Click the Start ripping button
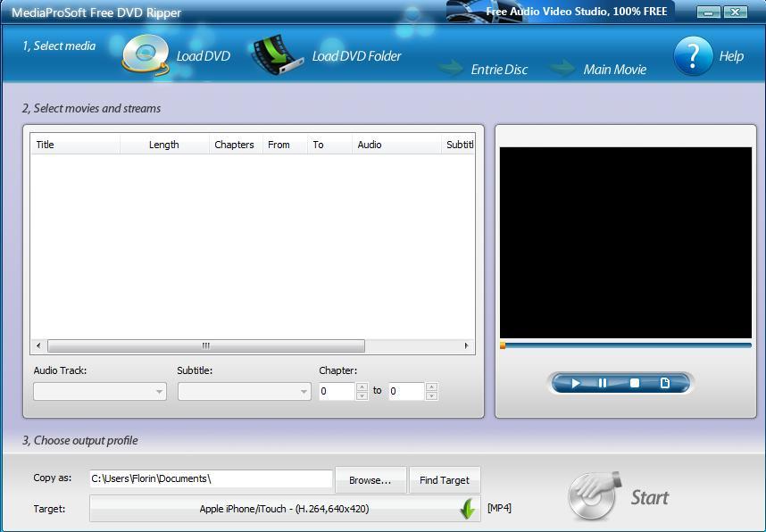The height and width of the screenshot is (532, 766). [618, 497]
